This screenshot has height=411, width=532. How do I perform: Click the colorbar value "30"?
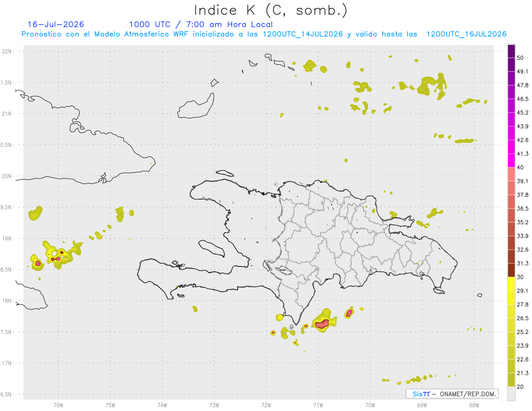520,277
